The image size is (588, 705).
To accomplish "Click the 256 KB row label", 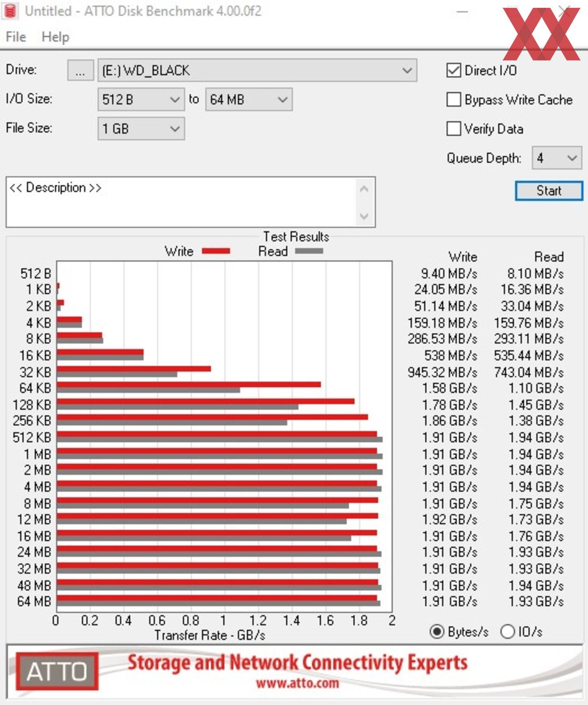I will click(32, 420).
